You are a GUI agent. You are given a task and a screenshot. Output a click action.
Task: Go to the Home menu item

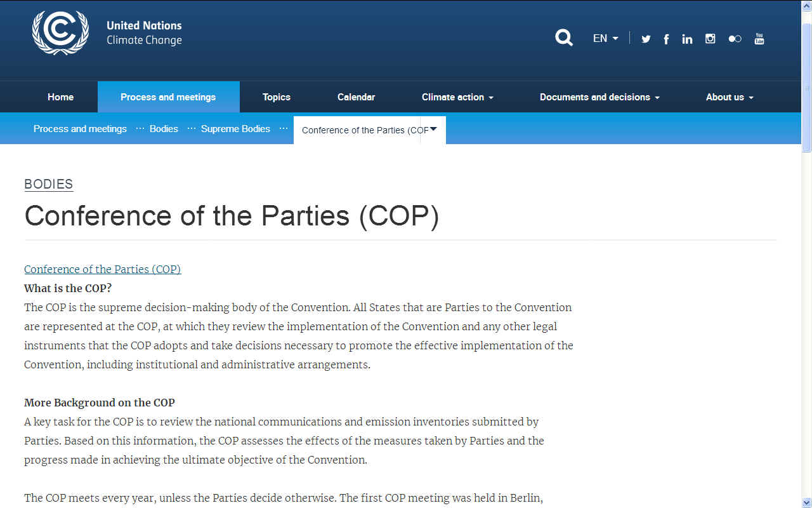coord(60,97)
